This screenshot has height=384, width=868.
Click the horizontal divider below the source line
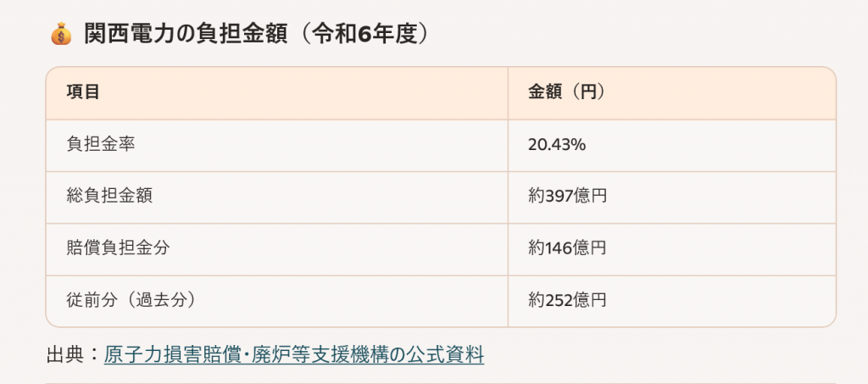pos(441,382)
